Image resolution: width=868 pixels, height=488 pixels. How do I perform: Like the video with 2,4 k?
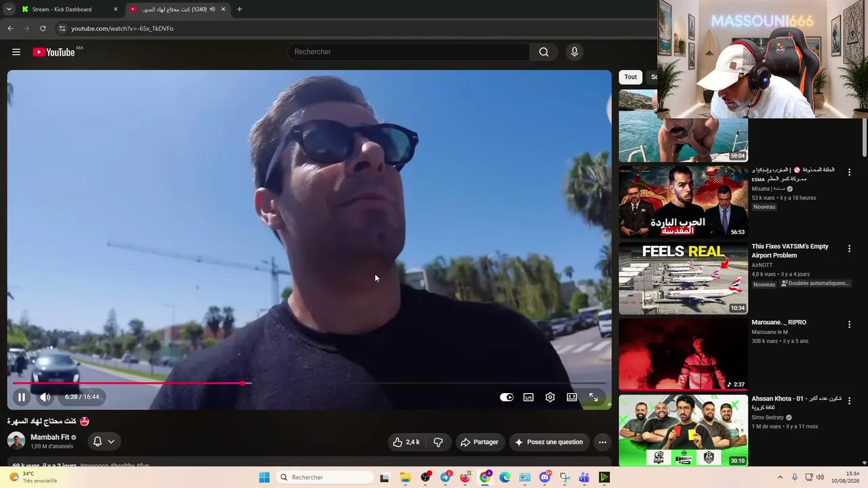[x=406, y=442]
